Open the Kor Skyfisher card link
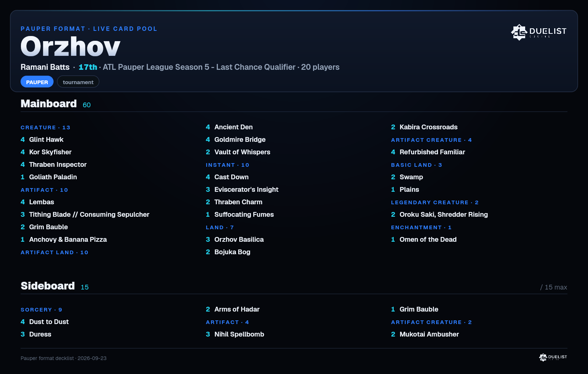Viewport: 588px width, 374px height. (x=50, y=152)
